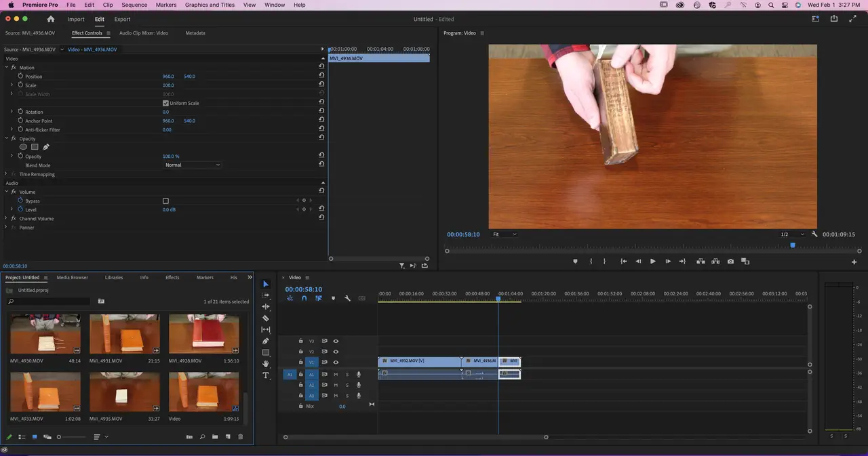Hide track V1 with eye icon
Screen dimensions: 868x456
tap(336, 362)
